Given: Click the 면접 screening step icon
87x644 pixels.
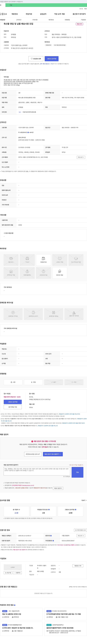Looking at the screenshot, I should tap(33, 382).
